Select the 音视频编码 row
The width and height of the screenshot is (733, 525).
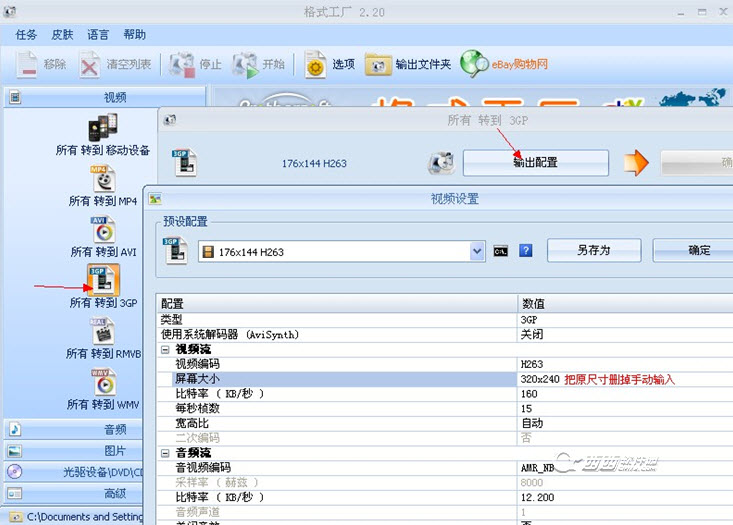[x=444, y=467]
